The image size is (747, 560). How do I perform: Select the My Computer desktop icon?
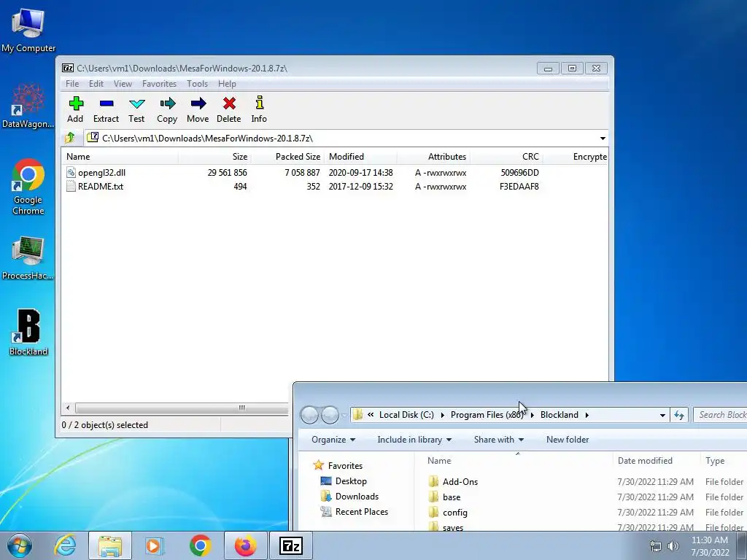[x=28, y=30]
